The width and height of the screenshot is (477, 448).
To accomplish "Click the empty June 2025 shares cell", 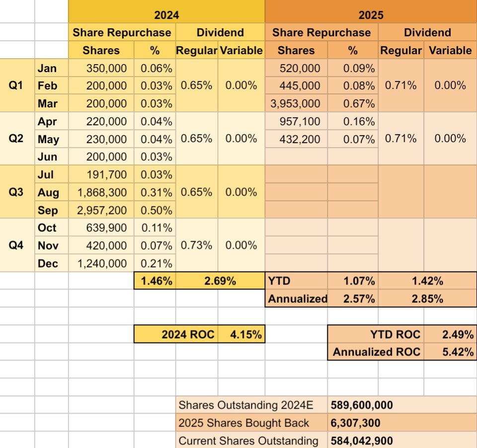I will coord(296,157).
